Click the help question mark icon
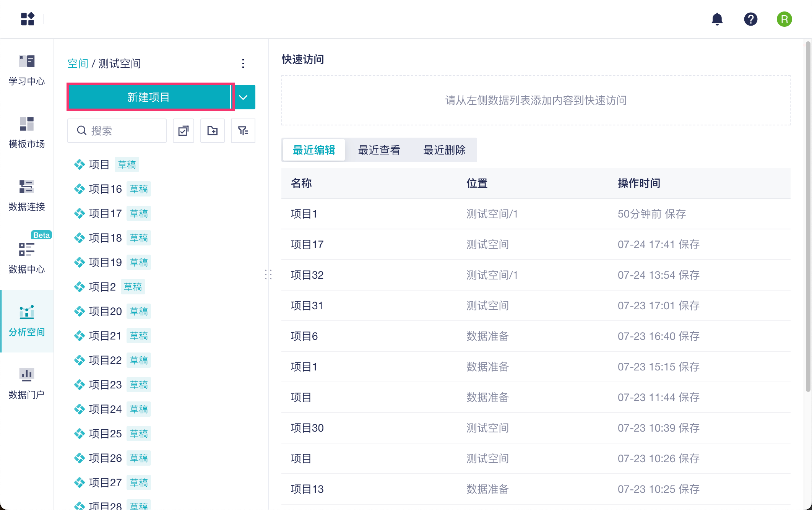Viewport: 812px width, 510px height. click(x=750, y=19)
